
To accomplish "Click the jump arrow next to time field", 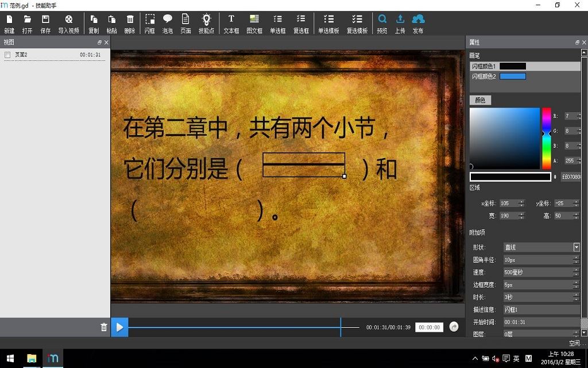I will [454, 327].
